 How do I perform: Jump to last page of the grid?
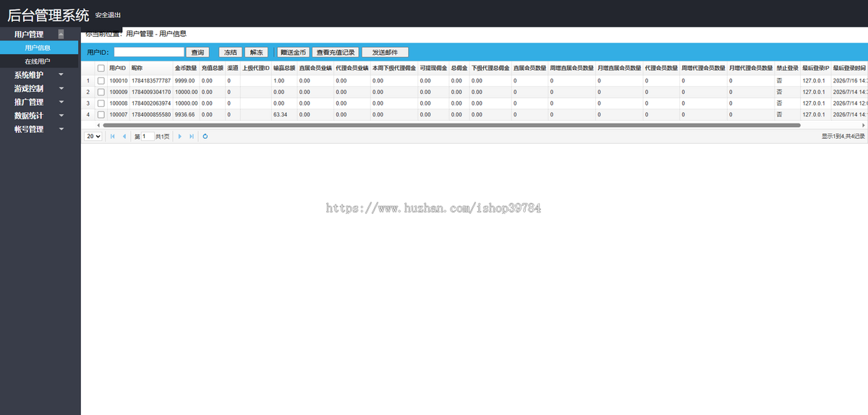[x=191, y=136]
